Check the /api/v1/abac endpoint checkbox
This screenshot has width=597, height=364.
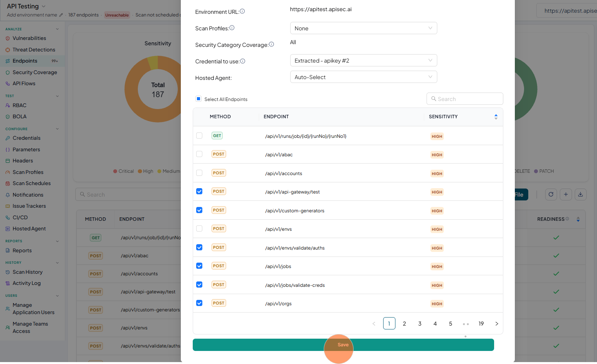[199, 154]
